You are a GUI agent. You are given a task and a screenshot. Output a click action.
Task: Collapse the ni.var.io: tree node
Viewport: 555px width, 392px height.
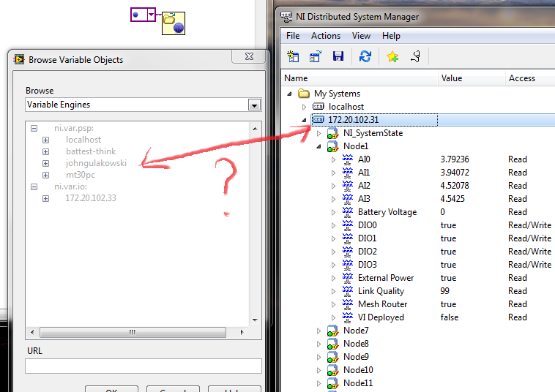pos(34,186)
